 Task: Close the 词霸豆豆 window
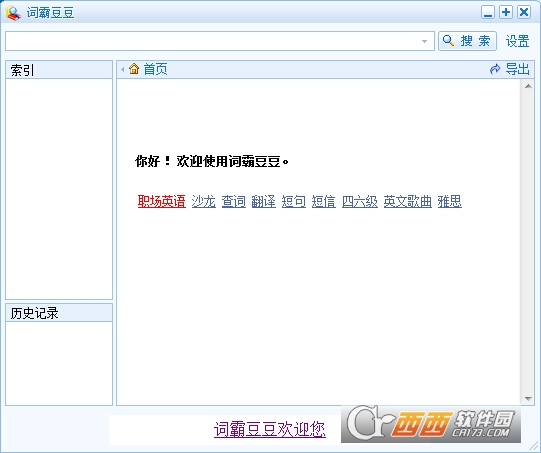(524, 12)
